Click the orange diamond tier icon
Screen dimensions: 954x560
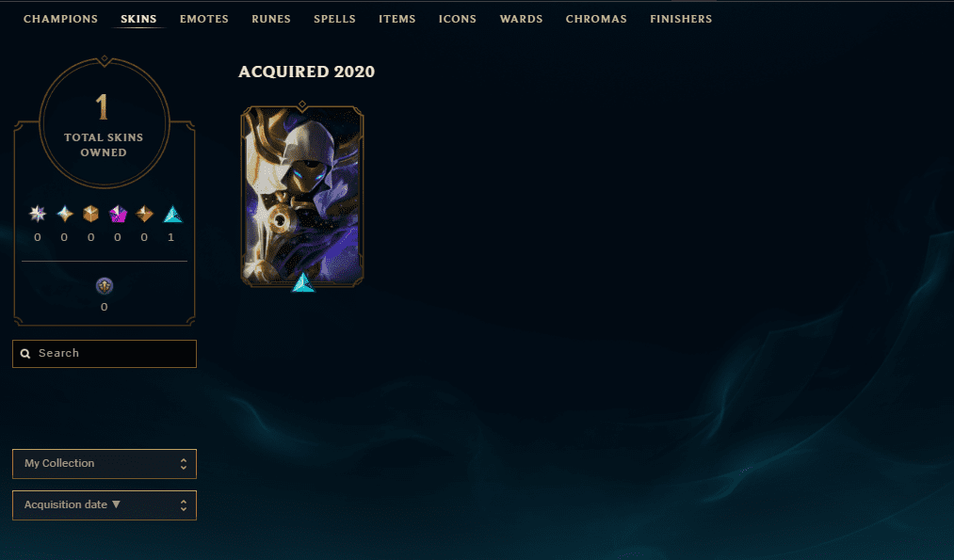(144, 214)
